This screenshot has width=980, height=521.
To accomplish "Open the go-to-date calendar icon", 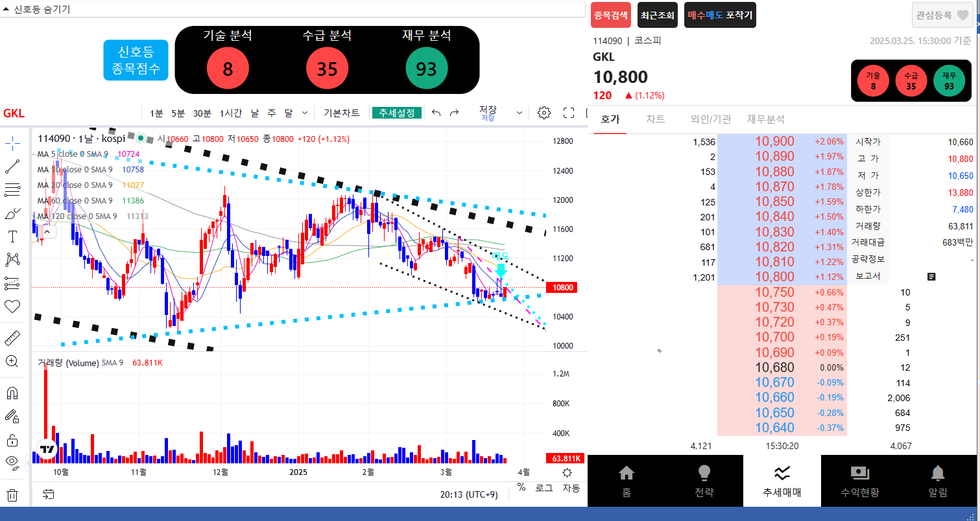I will click(x=49, y=494).
